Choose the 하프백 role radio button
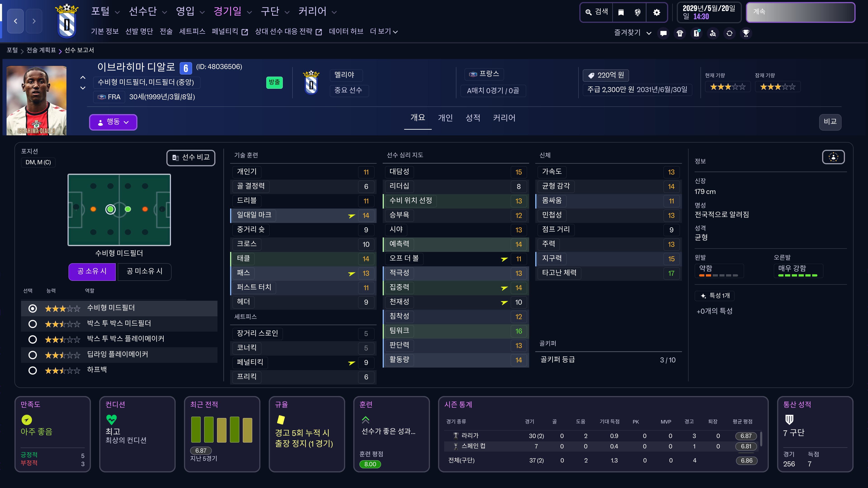868x488 pixels. click(x=33, y=371)
